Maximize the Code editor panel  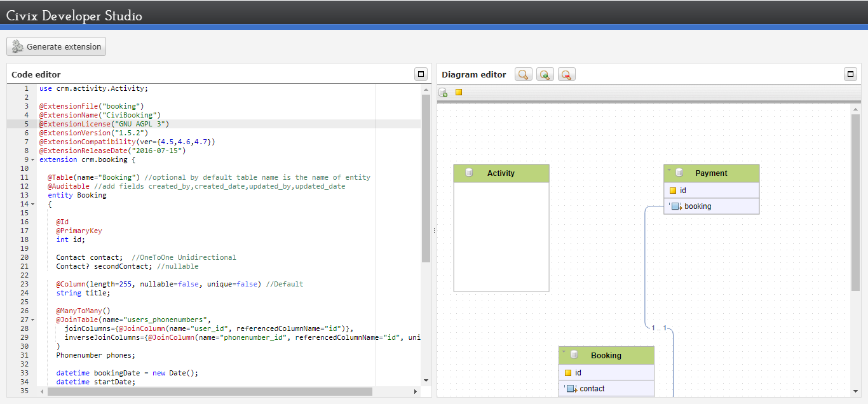[421, 74]
